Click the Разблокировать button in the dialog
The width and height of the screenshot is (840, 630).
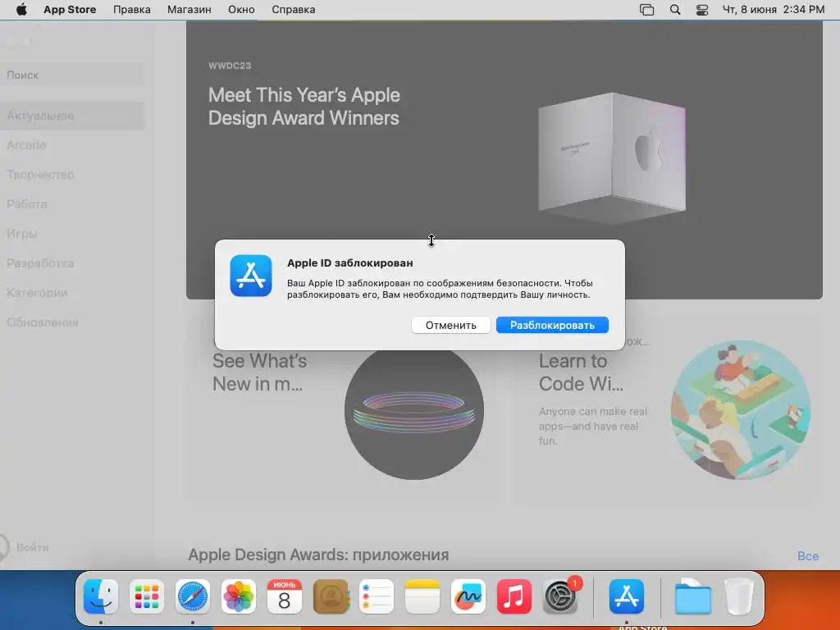pyautogui.click(x=552, y=325)
